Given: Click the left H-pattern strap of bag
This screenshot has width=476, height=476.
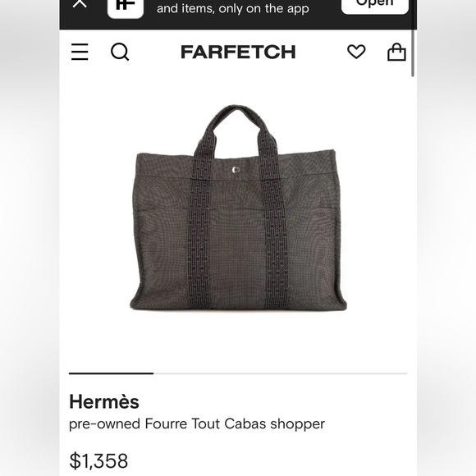Looking at the screenshot, I should click(200, 231).
